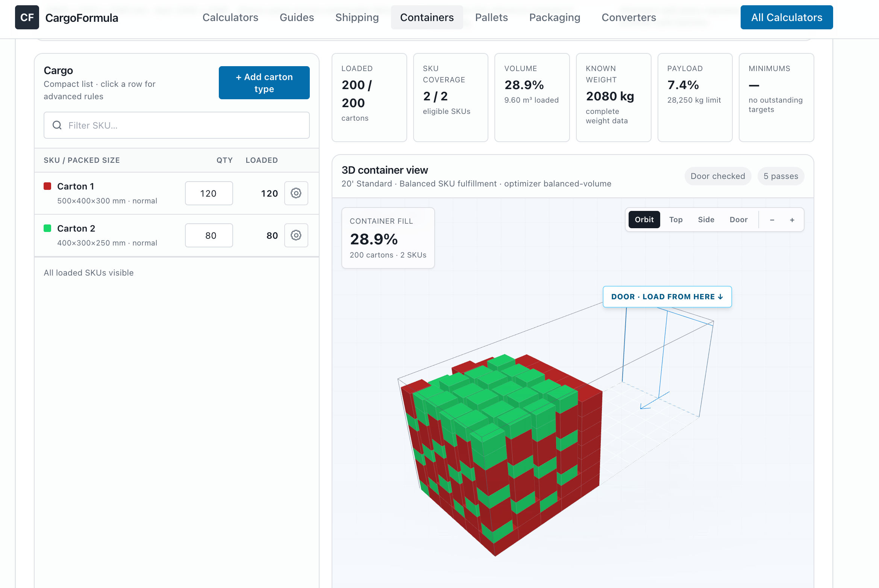Switch 3D view to Door mode
Viewport: 879px width, 588px height.
click(x=738, y=220)
